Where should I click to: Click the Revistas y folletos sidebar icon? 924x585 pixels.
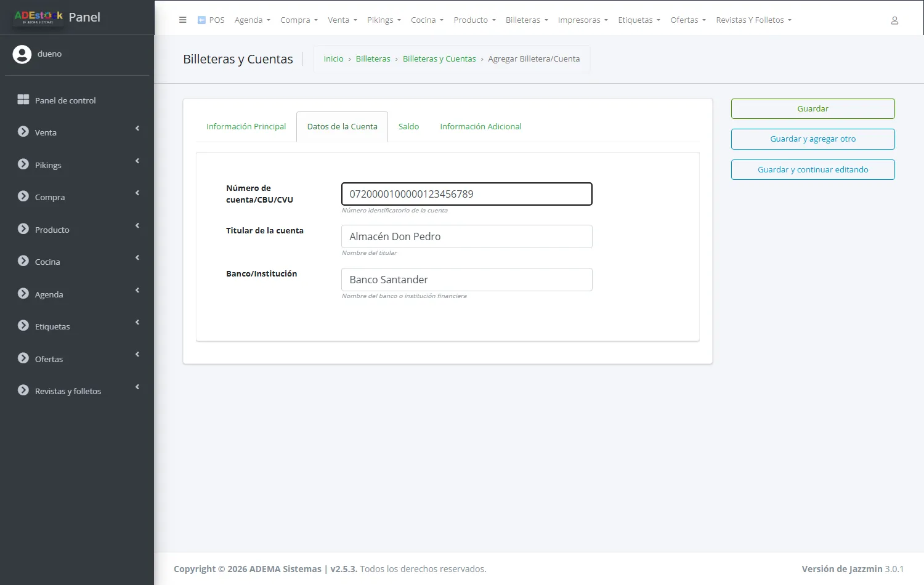(x=23, y=390)
